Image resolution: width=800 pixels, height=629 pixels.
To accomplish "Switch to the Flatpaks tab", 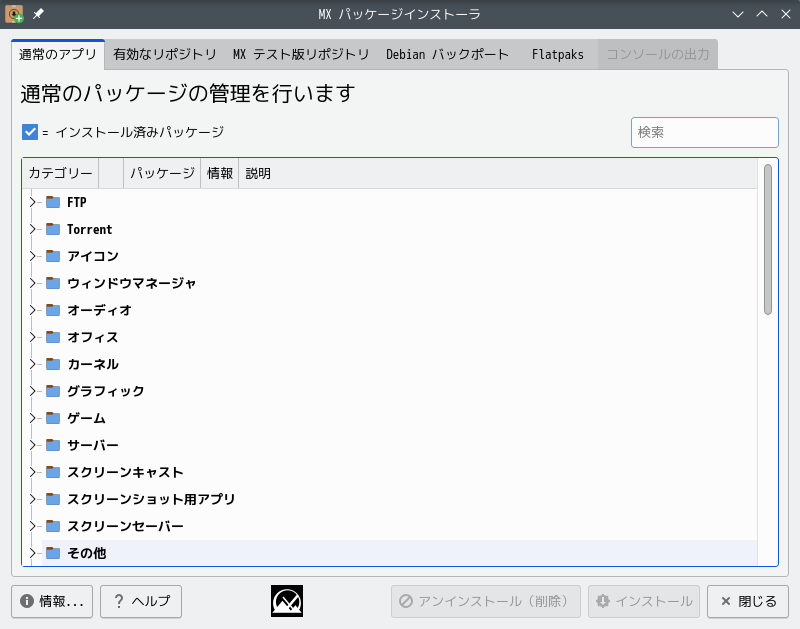I will coord(557,54).
